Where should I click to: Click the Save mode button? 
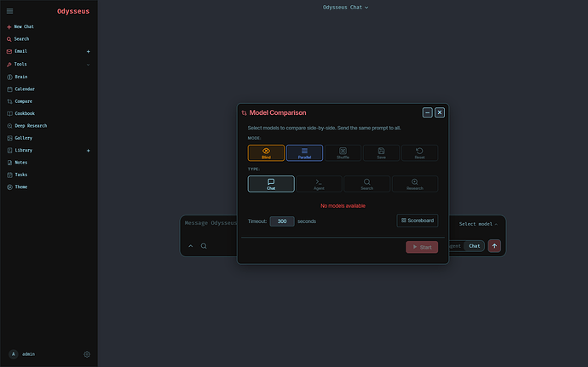point(381,153)
